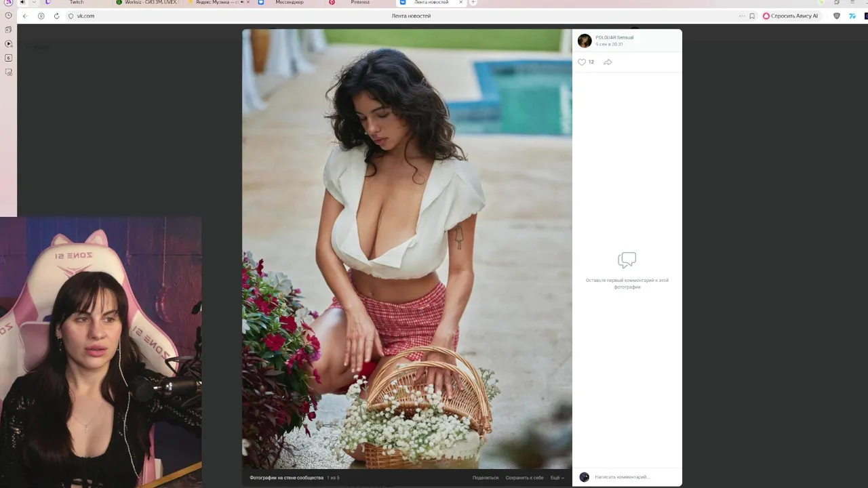Click the vk.com address field
The width and height of the screenshot is (868, 488).
pyautogui.click(x=85, y=16)
